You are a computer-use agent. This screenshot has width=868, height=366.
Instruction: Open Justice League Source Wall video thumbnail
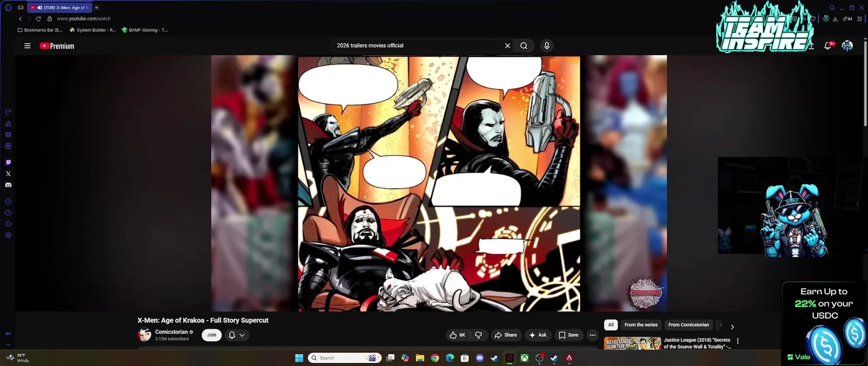[x=632, y=343]
